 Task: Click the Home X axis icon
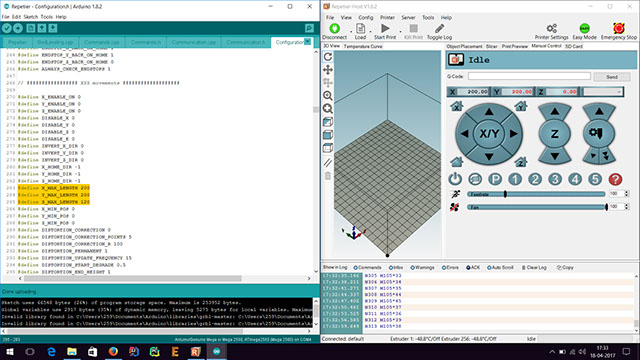[x=456, y=107]
